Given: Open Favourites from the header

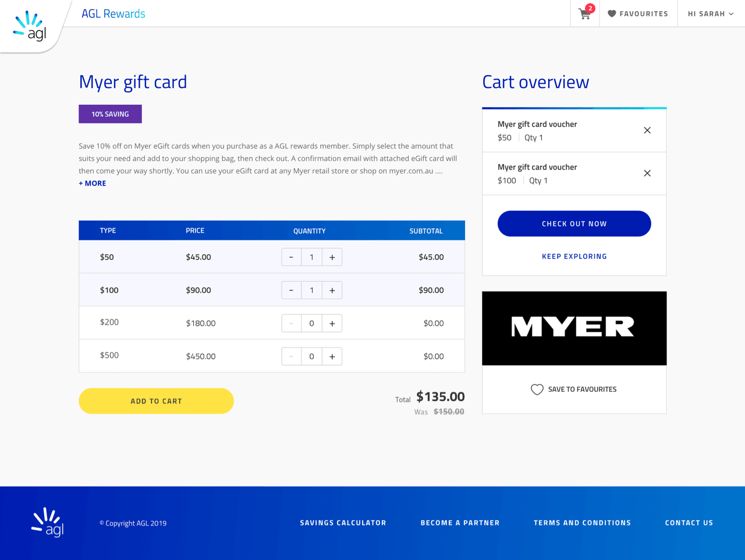Looking at the screenshot, I should [x=638, y=13].
